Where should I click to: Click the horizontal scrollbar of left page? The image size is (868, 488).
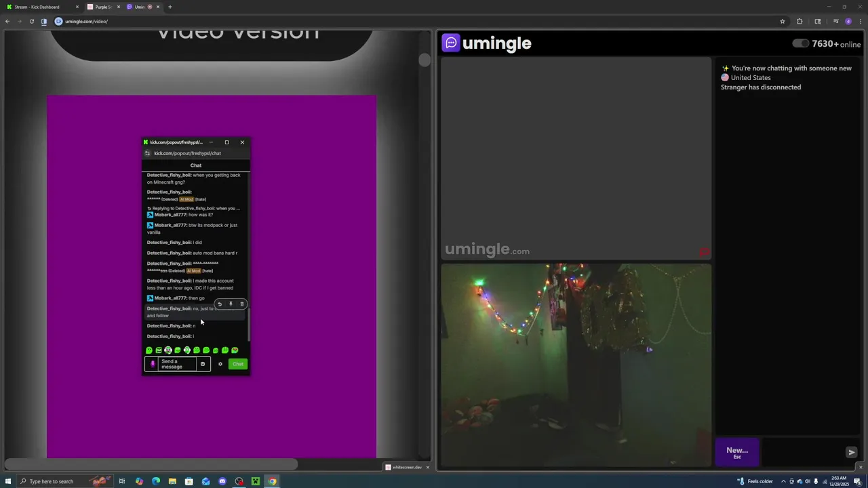coord(151,464)
